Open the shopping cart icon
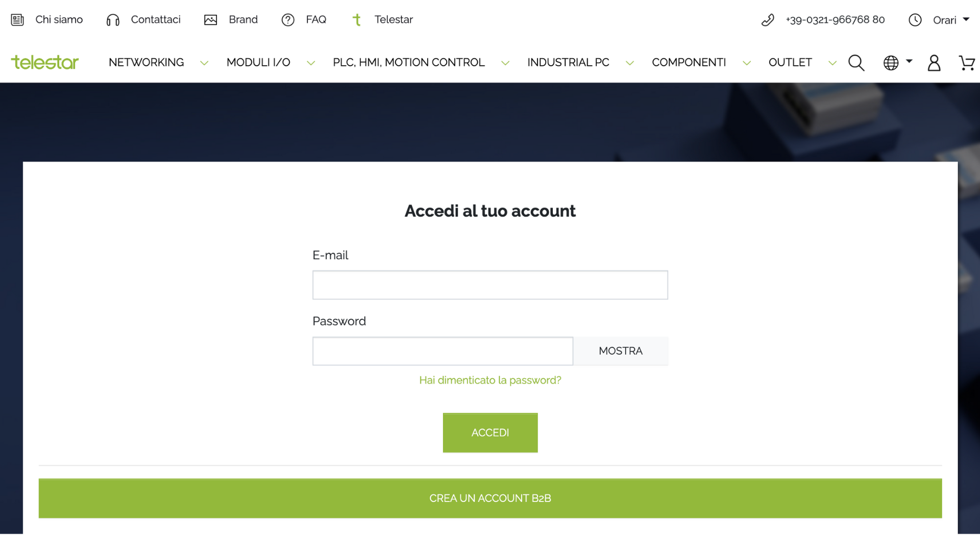This screenshot has width=980, height=551. click(967, 63)
